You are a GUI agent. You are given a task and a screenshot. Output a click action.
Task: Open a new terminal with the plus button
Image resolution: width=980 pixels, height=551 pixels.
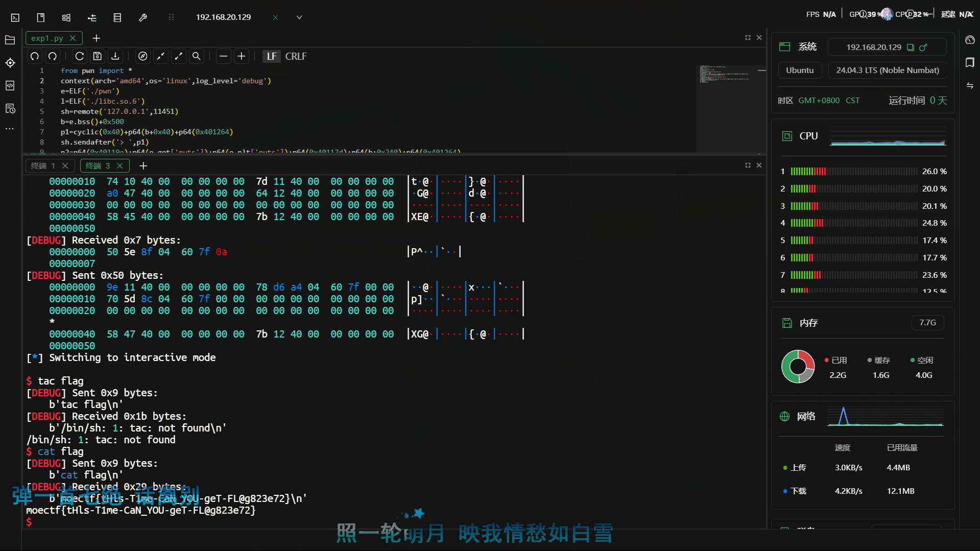pos(143,165)
